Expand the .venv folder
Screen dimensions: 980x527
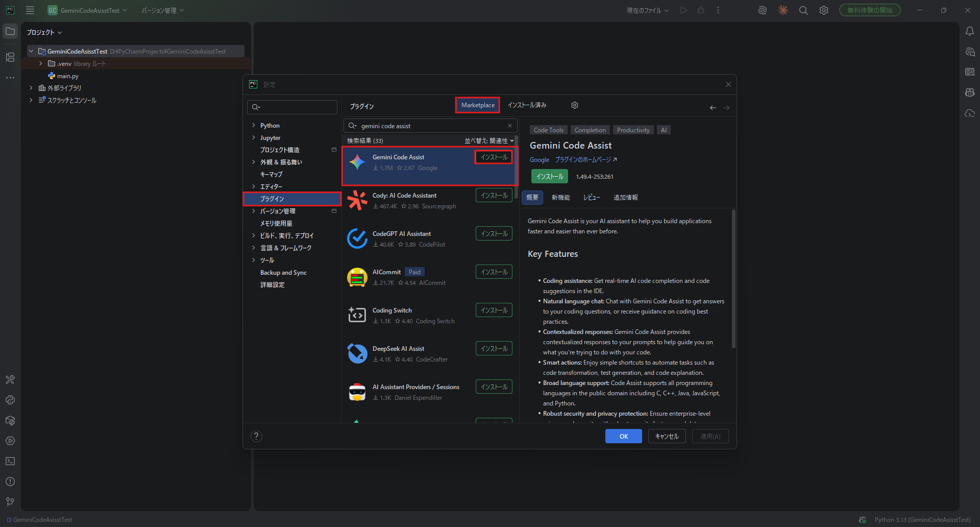[41, 64]
